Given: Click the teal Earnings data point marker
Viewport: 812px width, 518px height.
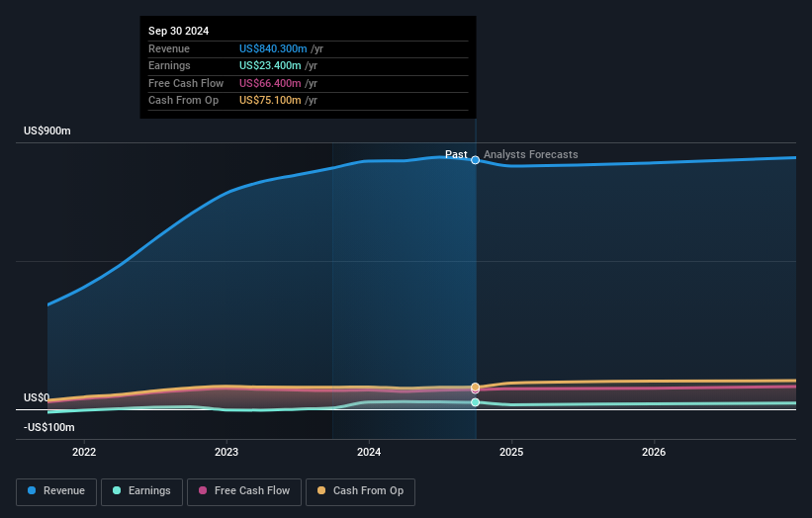Looking at the screenshot, I should (476, 402).
